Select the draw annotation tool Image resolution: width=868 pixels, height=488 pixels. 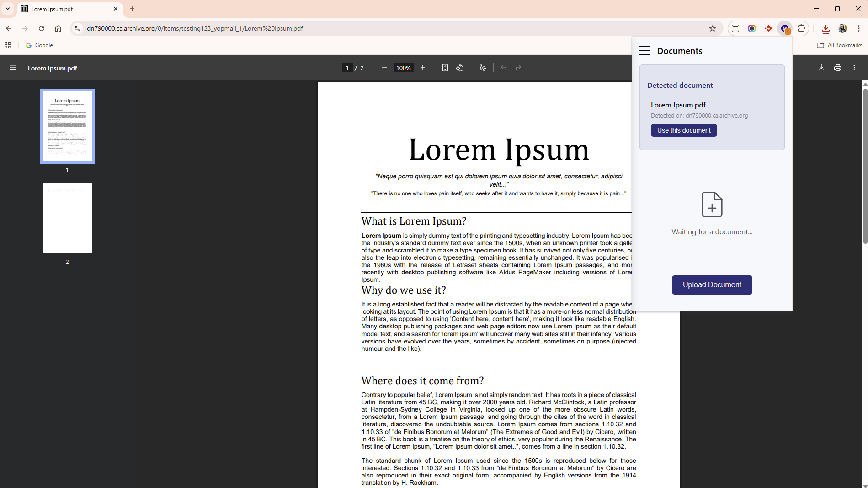coord(483,68)
